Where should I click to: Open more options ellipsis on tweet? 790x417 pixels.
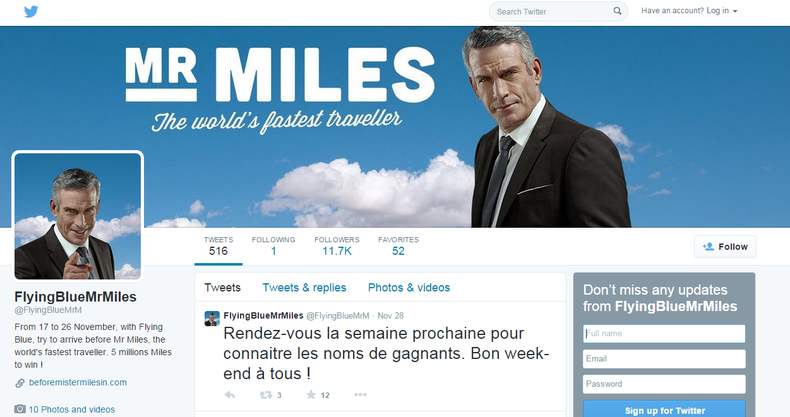[x=360, y=394]
